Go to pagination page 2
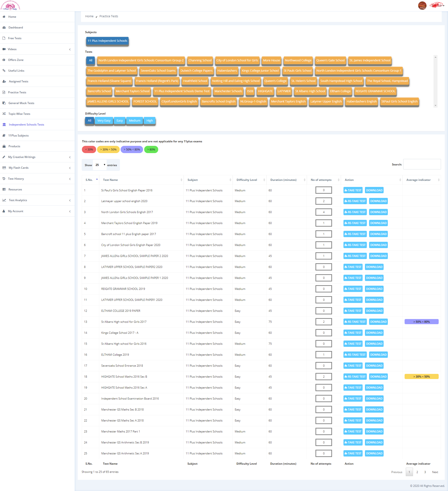 click(417, 472)
